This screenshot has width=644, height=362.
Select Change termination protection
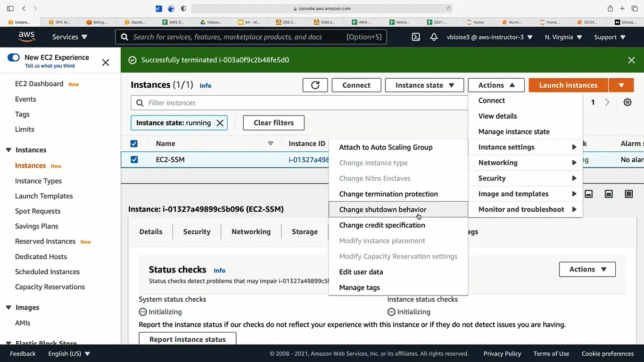point(398,194)
